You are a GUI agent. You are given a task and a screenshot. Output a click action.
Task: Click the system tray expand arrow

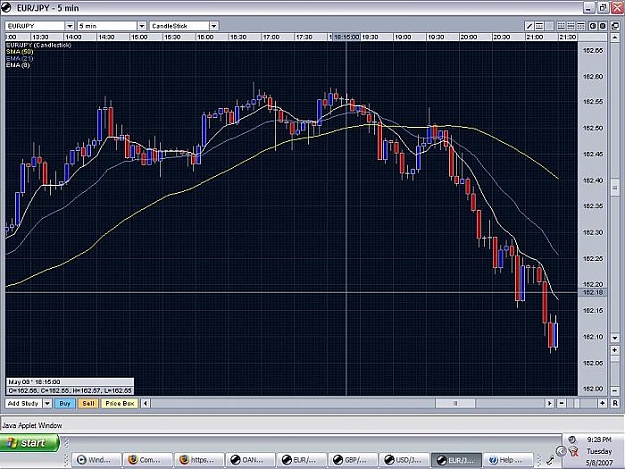click(561, 451)
